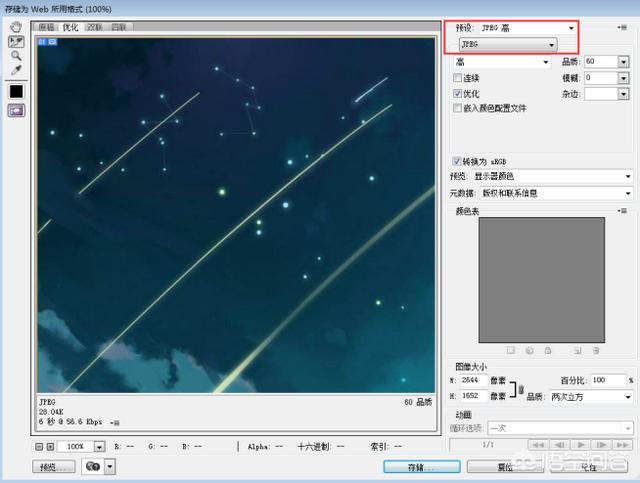Click the image height field 1652
The image size is (640, 483).
474,396
